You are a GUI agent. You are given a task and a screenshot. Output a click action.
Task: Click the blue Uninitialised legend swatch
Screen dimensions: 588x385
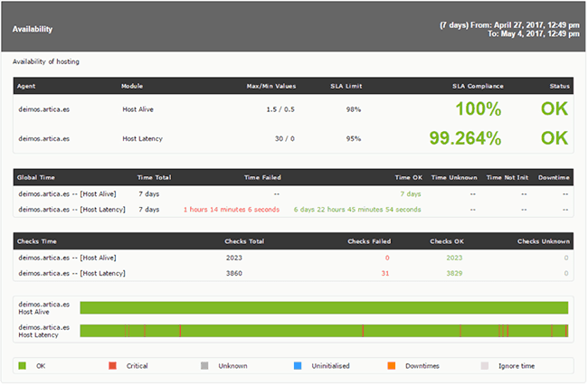298,366
